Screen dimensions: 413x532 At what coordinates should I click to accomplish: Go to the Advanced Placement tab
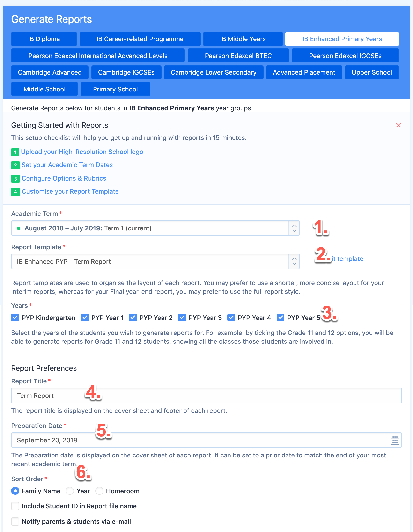click(x=304, y=72)
